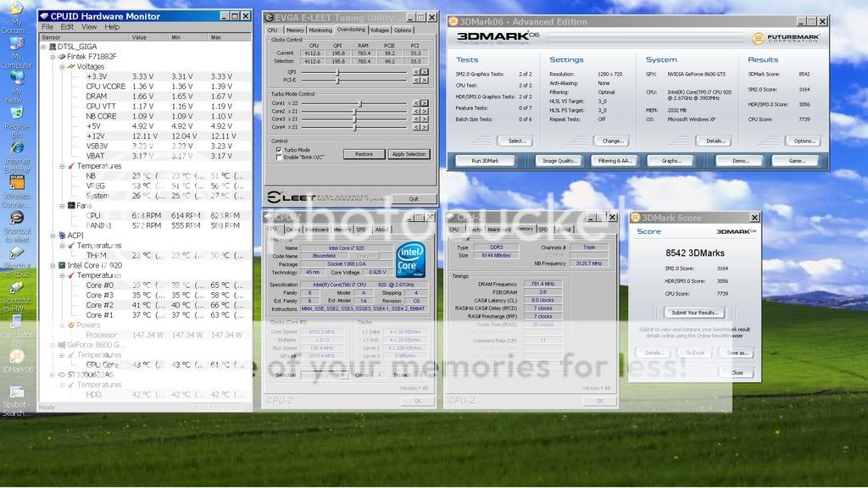
Task: Click the Quit button in E-LEET
Action: (x=414, y=198)
